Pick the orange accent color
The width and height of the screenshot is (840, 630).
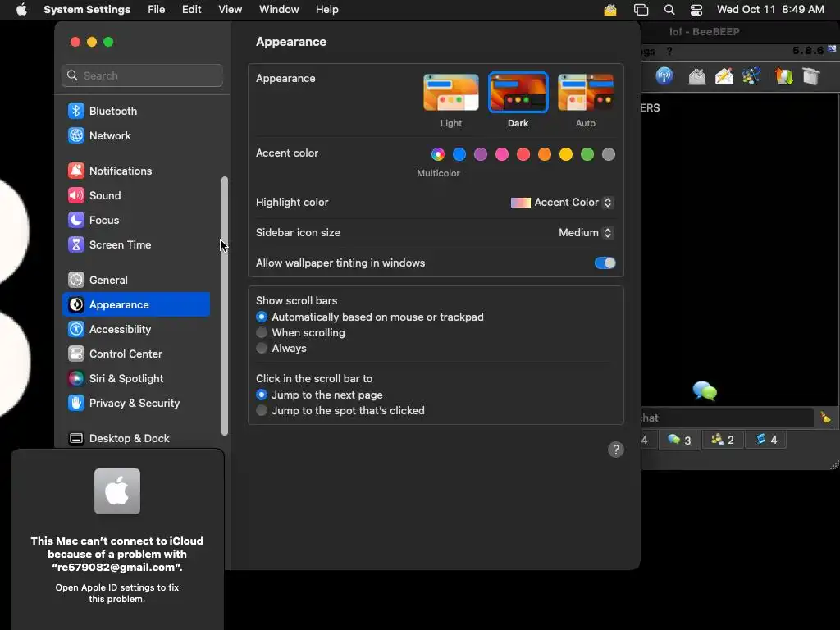coord(545,154)
